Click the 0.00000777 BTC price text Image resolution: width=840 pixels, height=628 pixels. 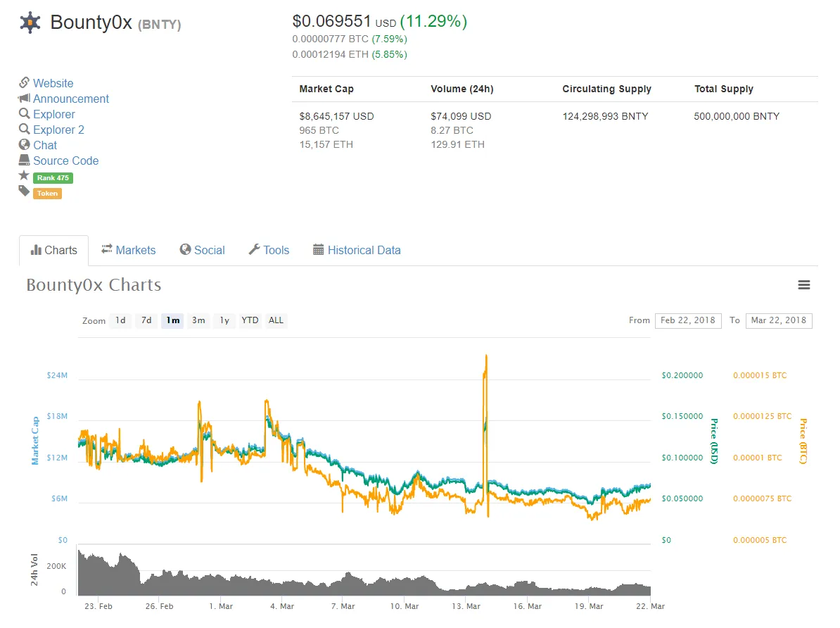click(331, 39)
